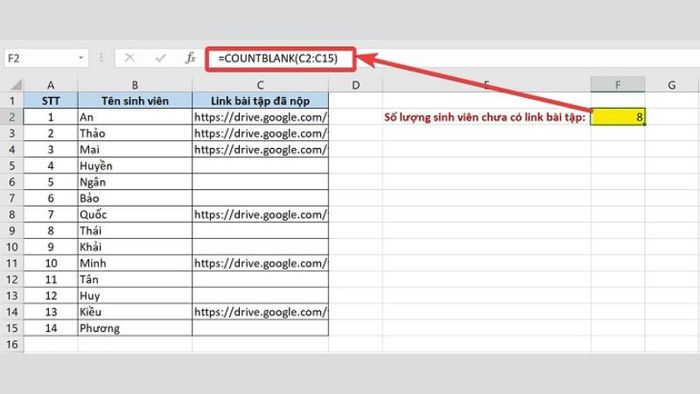Select column G header

pos(671,85)
